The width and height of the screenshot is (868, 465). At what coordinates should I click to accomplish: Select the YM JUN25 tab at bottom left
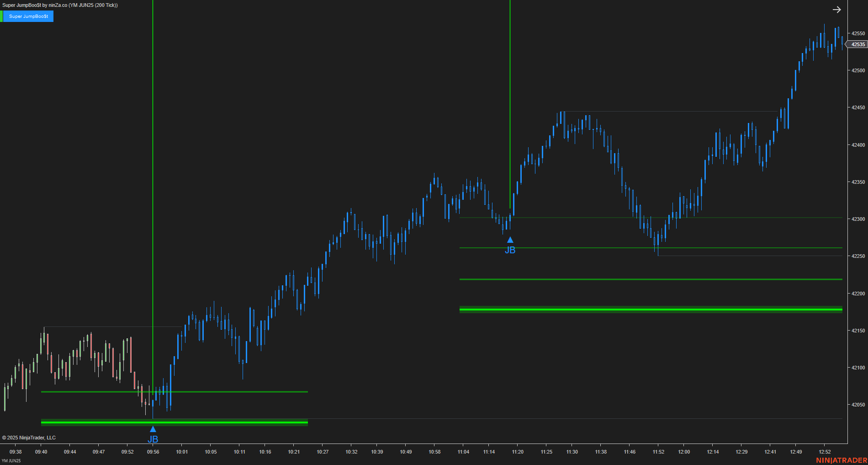tap(11, 461)
